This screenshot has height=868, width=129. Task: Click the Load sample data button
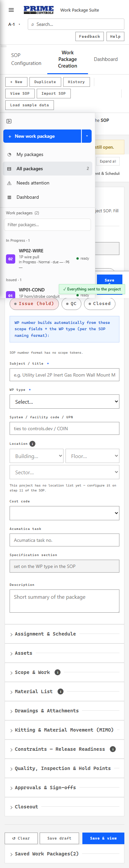click(x=30, y=105)
